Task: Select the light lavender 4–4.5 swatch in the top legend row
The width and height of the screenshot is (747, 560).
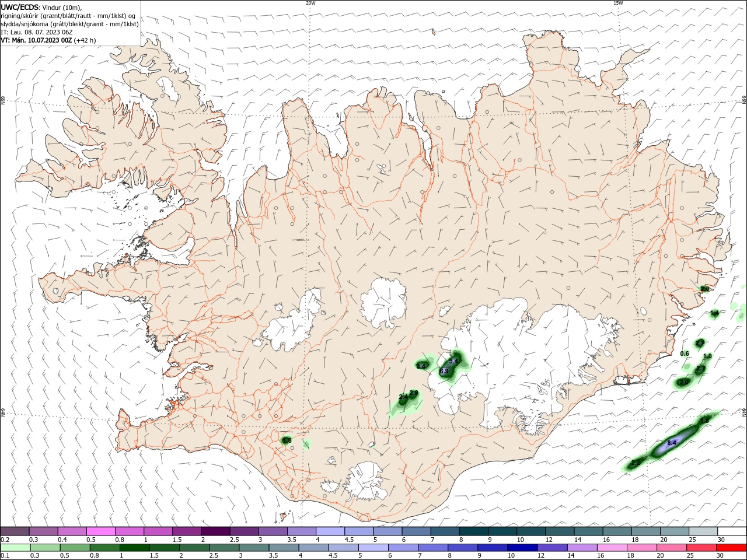Action: 330,531
